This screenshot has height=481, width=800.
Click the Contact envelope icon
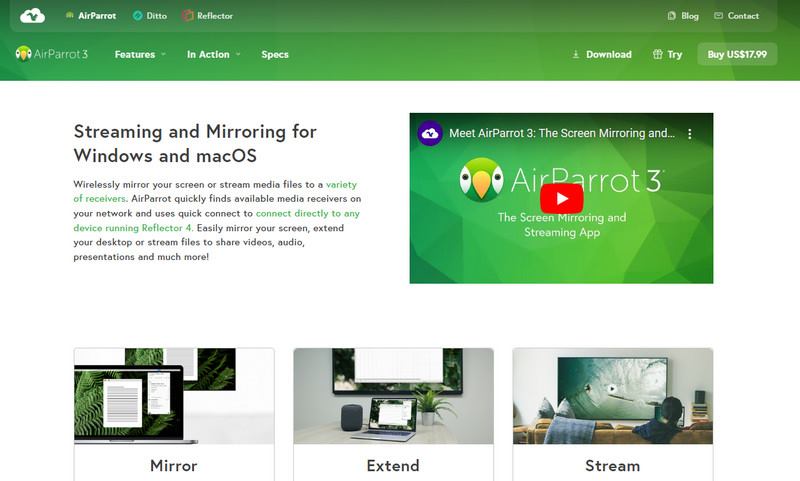coord(718,16)
